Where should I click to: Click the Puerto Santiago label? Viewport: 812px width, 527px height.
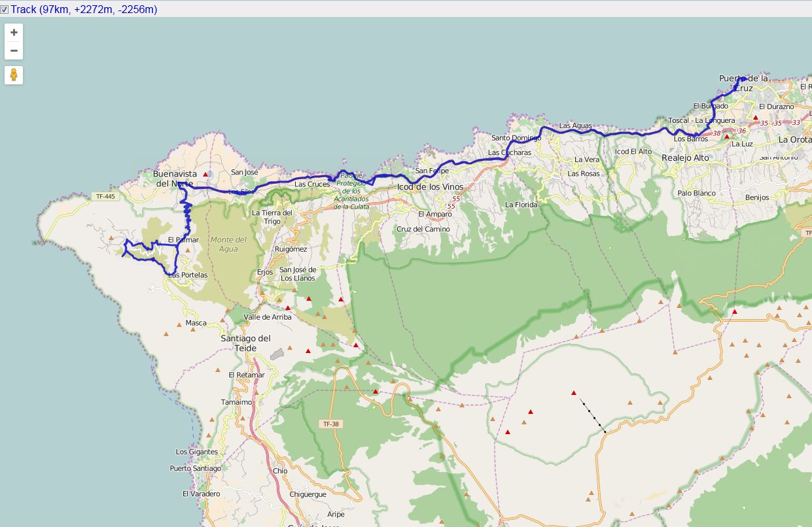[195, 468]
